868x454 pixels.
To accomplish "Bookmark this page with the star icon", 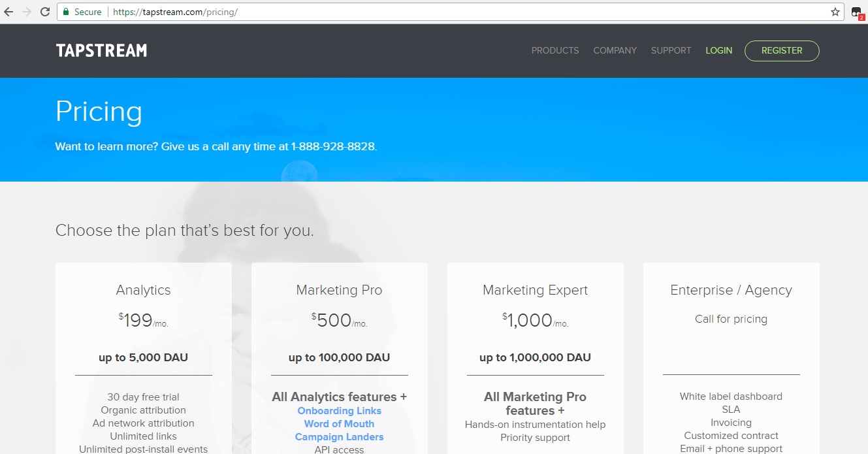I will coord(835,12).
